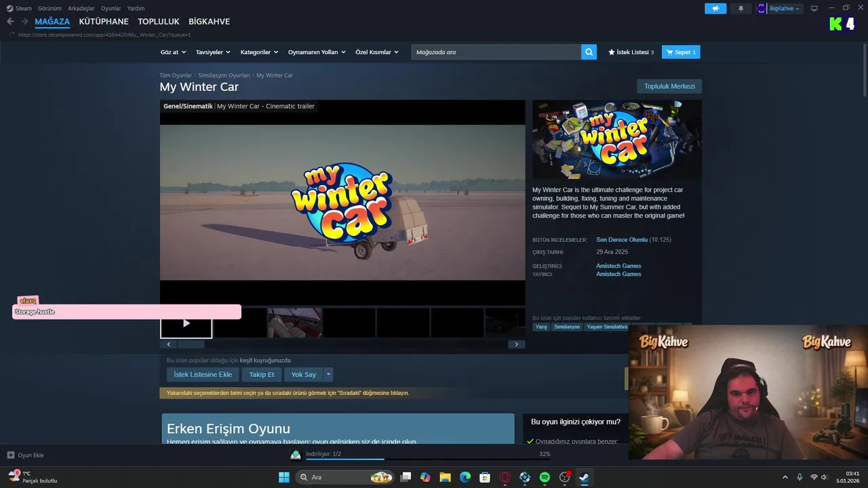The height and width of the screenshot is (488, 868).
Task: Select the Yarış tag
Action: 541,327
